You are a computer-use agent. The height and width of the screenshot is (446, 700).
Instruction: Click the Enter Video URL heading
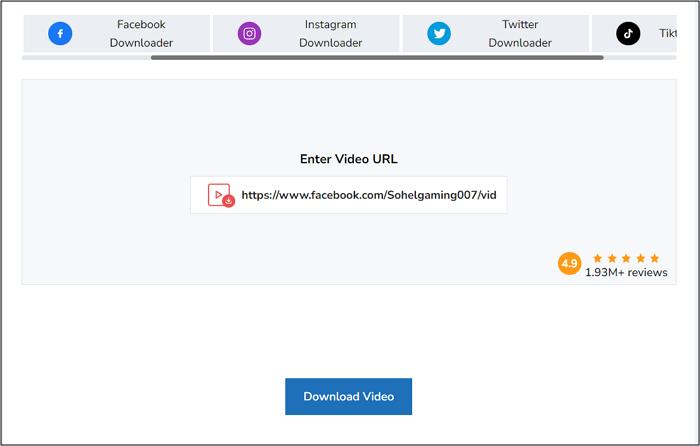click(x=349, y=159)
